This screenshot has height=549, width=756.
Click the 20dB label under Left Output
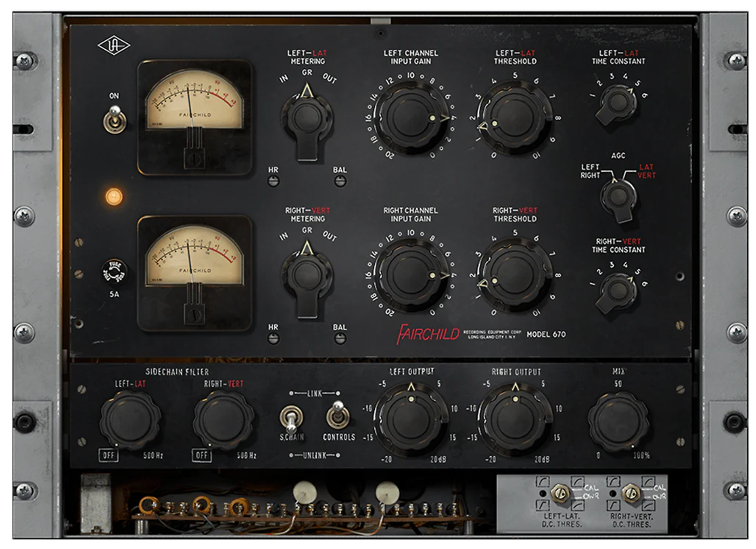(x=438, y=459)
